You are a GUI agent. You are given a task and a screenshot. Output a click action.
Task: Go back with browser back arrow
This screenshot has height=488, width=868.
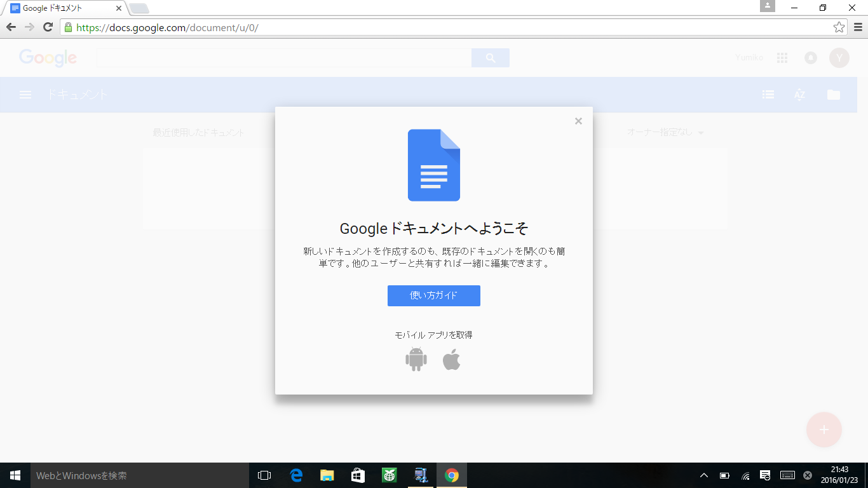coord(11,27)
